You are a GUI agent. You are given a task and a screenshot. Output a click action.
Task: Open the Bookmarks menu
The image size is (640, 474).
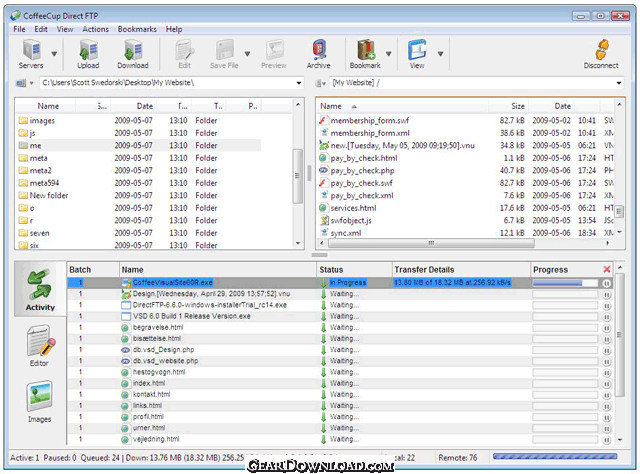click(137, 29)
